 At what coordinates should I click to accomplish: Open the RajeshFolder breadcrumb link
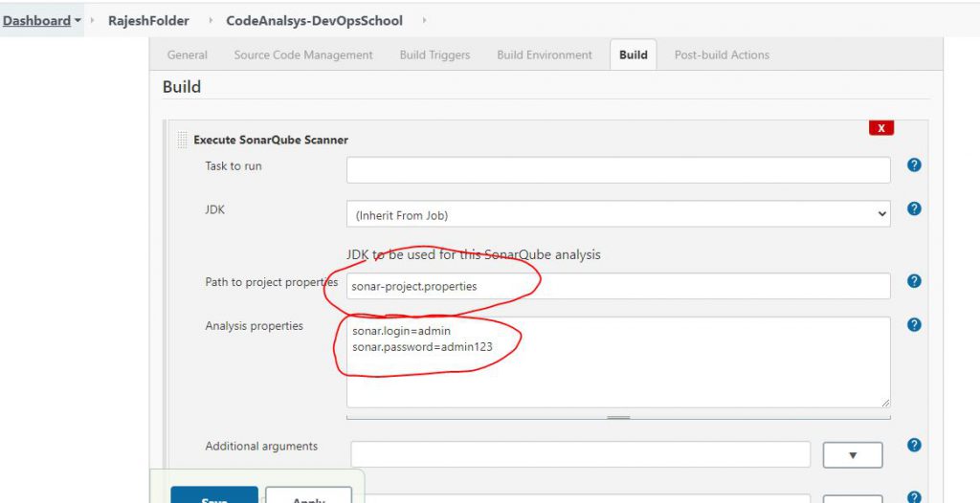(148, 20)
